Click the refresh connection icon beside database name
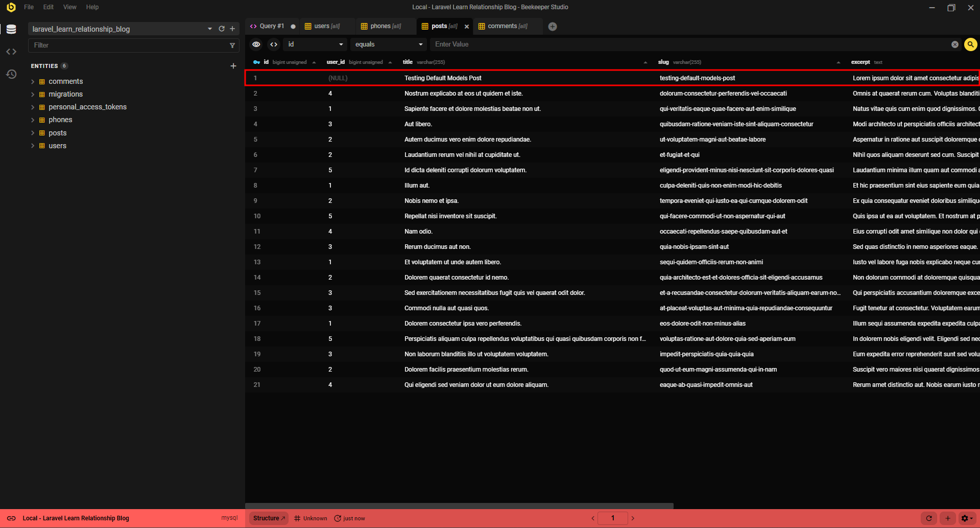 tap(221, 29)
